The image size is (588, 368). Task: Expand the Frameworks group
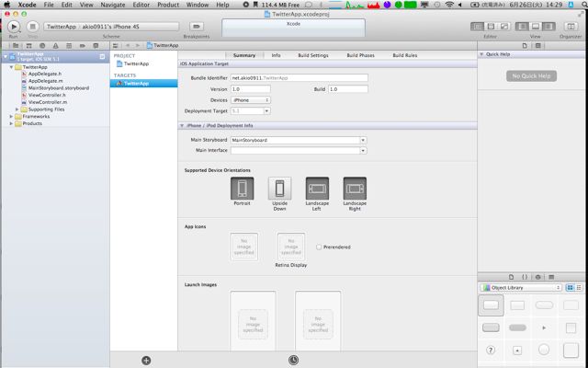point(11,117)
